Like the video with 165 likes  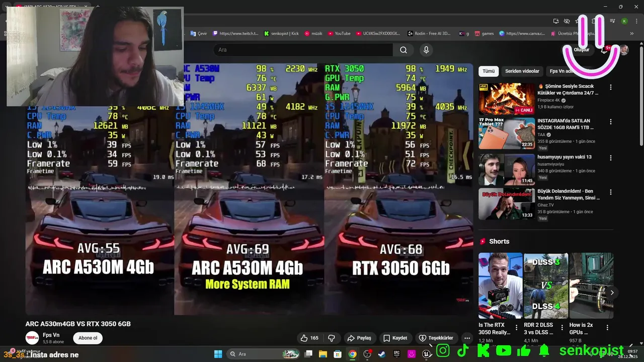tap(310, 338)
